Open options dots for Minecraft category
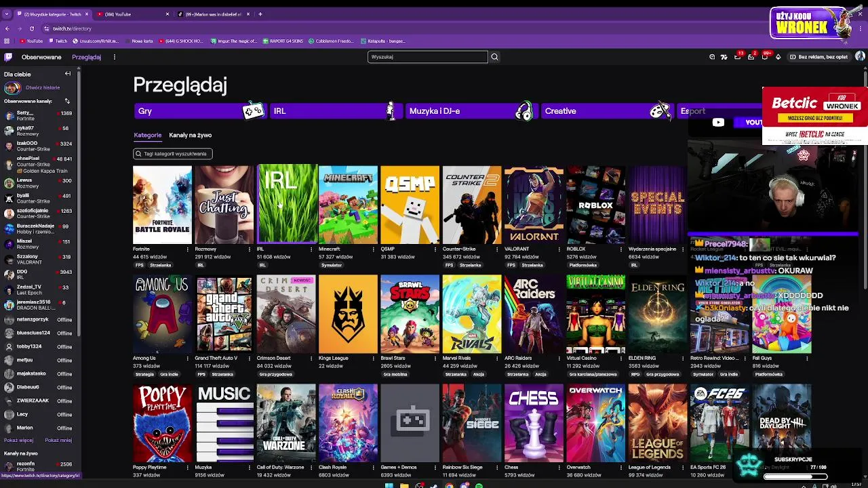This screenshot has width=868, height=488. (x=374, y=249)
